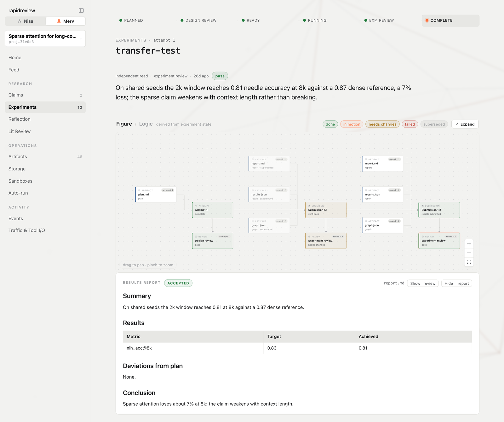Toggle the done legend filter
Viewport: 504px width, 422px height.
coord(330,124)
